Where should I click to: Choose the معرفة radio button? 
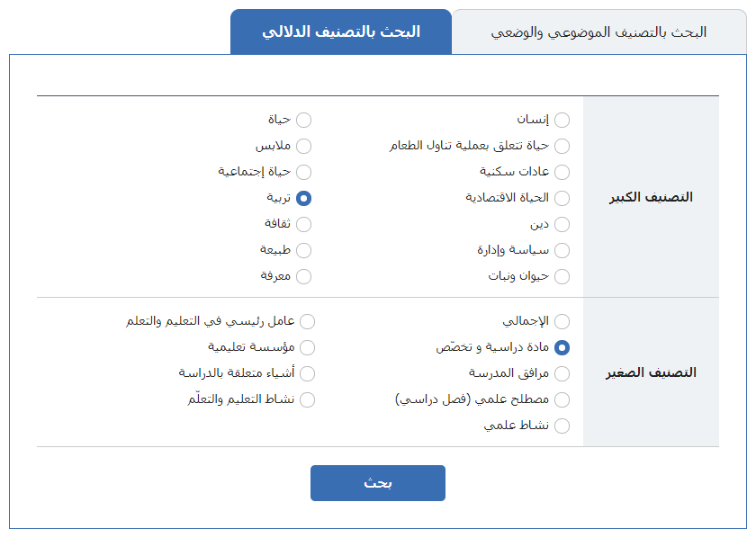[303, 276]
